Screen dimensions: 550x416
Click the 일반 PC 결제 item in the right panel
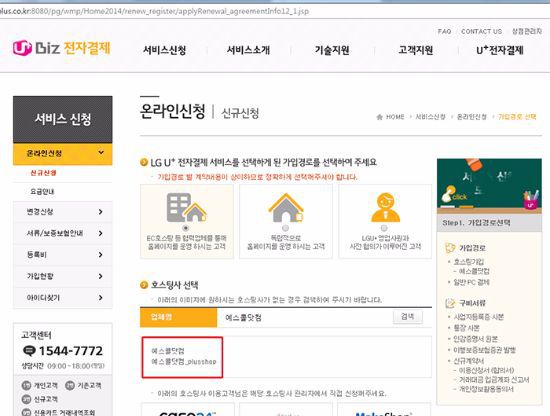click(471, 282)
